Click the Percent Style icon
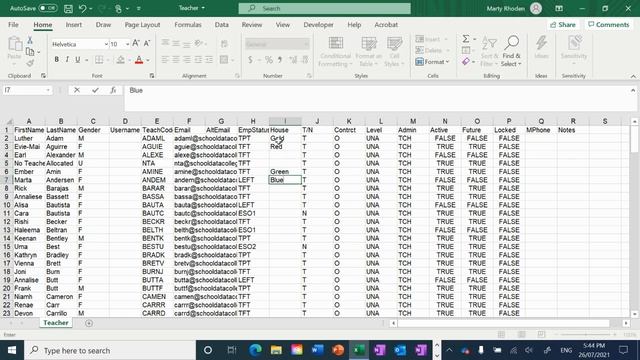This screenshot has height=360, width=640. 269,60
